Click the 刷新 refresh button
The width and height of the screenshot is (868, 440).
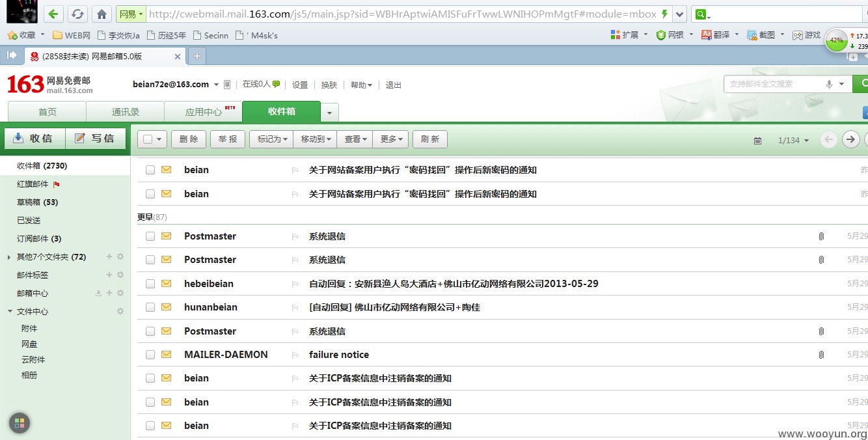[430, 139]
